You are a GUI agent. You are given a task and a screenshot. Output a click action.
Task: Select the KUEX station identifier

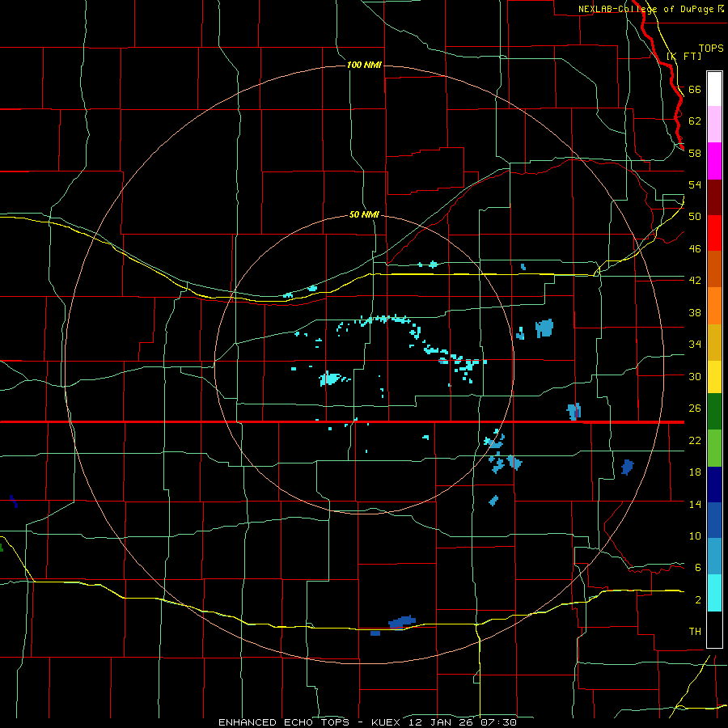[x=386, y=722]
